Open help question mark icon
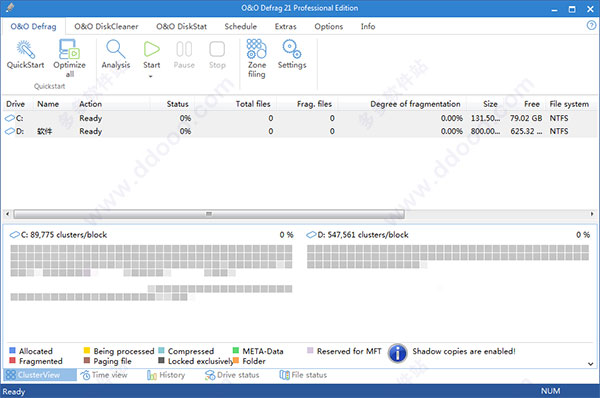The image size is (600, 398). coord(591,25)
